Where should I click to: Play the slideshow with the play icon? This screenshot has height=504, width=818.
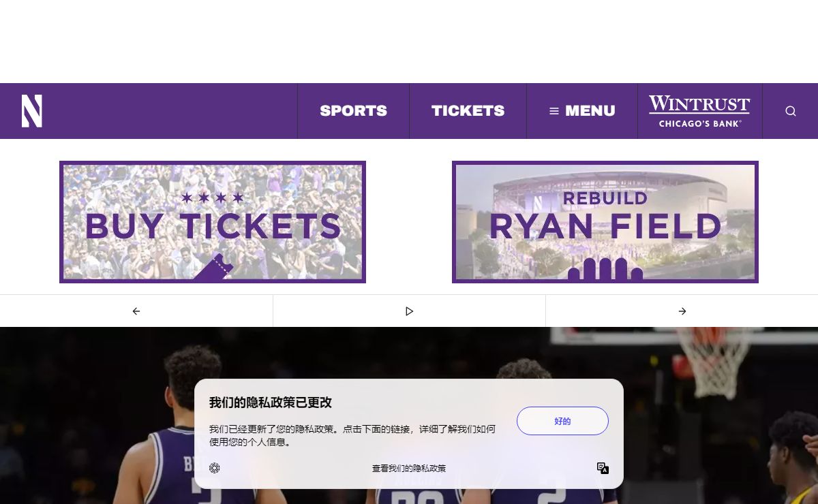(x=409, y=311)
